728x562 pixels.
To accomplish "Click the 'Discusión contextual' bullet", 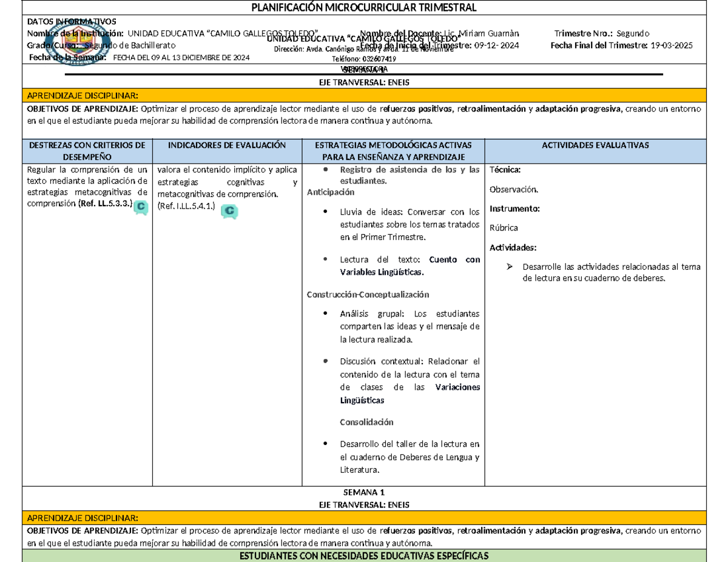I will tap(410, 381).
